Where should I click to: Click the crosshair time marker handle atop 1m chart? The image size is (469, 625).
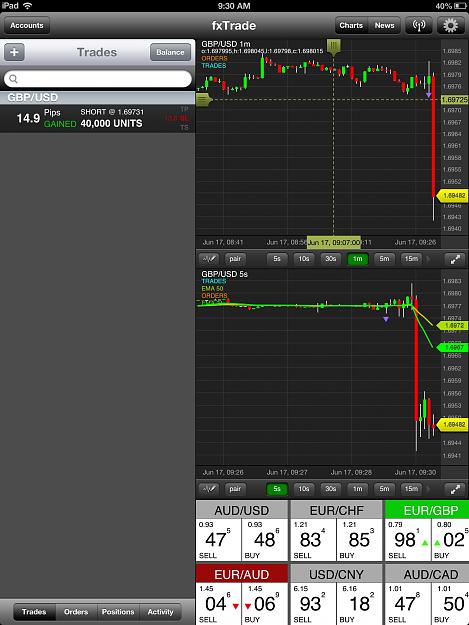tap(334, 47)
